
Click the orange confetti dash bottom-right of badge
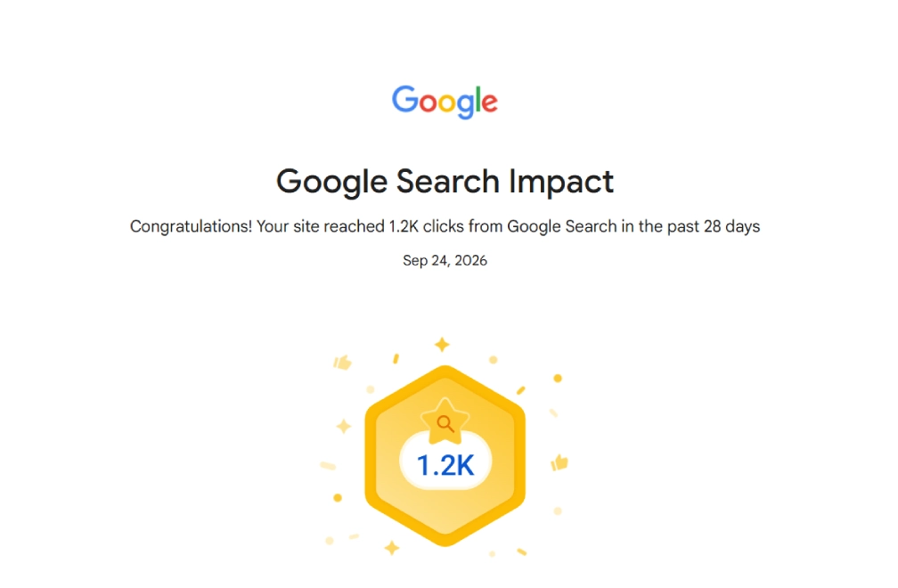(521, 552)
